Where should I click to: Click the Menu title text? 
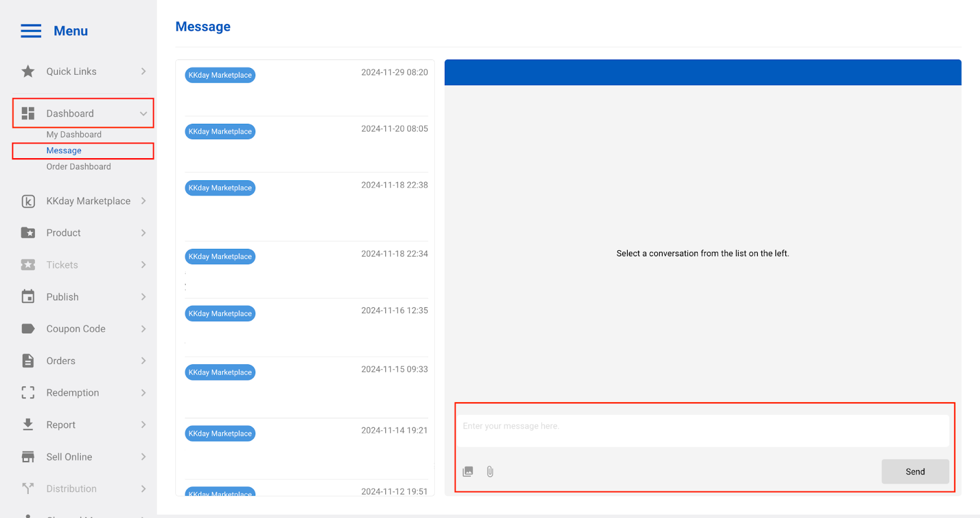coord(70,31)
